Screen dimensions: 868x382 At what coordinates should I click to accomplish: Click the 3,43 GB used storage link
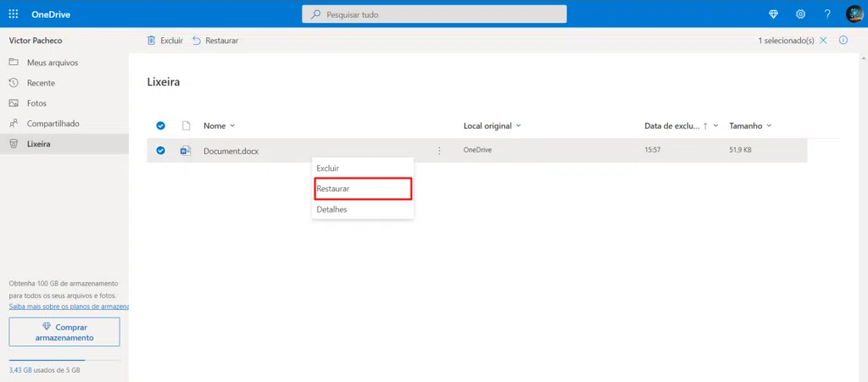pos(20,370)
